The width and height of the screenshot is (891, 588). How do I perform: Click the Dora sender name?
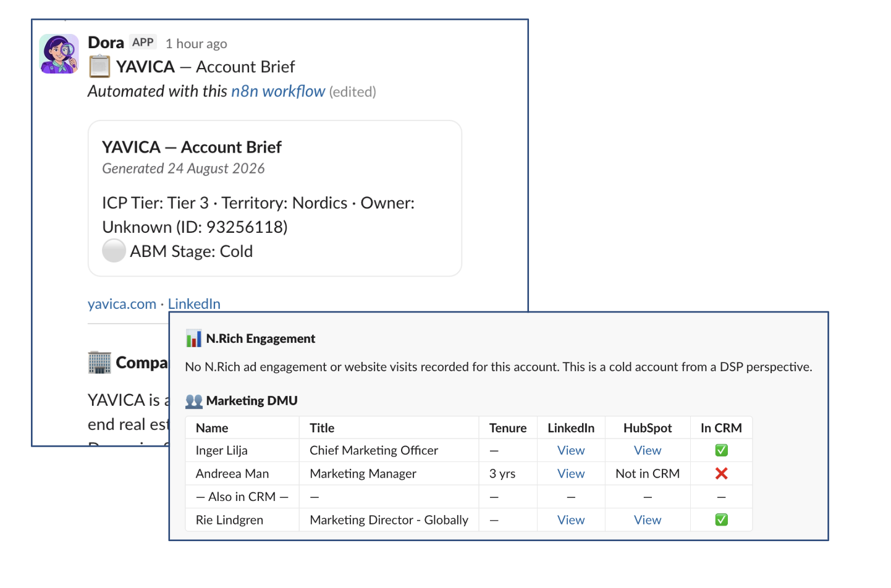click(106, 43)
